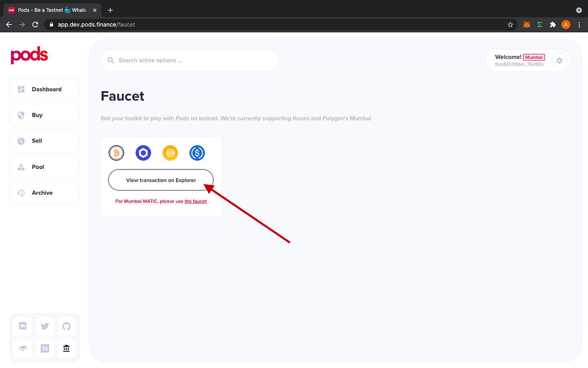The width and height of the screenshot is (588, 368).
Task: Open the Chrome three-dot menu
Action: click(579, 24)
